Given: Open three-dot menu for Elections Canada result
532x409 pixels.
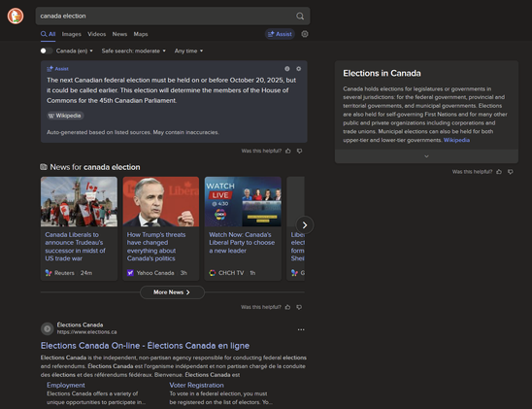Looking at the screenshot, I should (x=301, y=329).
